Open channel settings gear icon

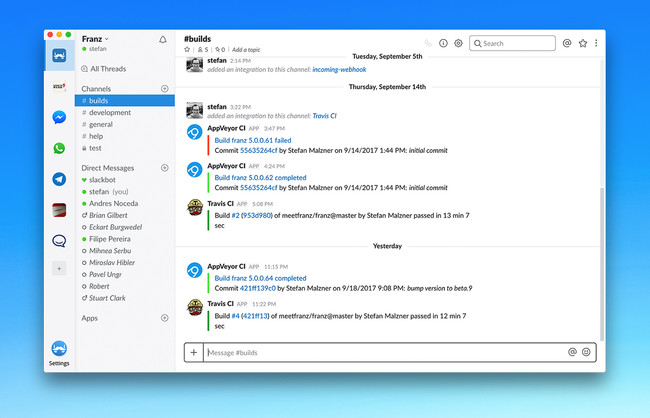458,43
